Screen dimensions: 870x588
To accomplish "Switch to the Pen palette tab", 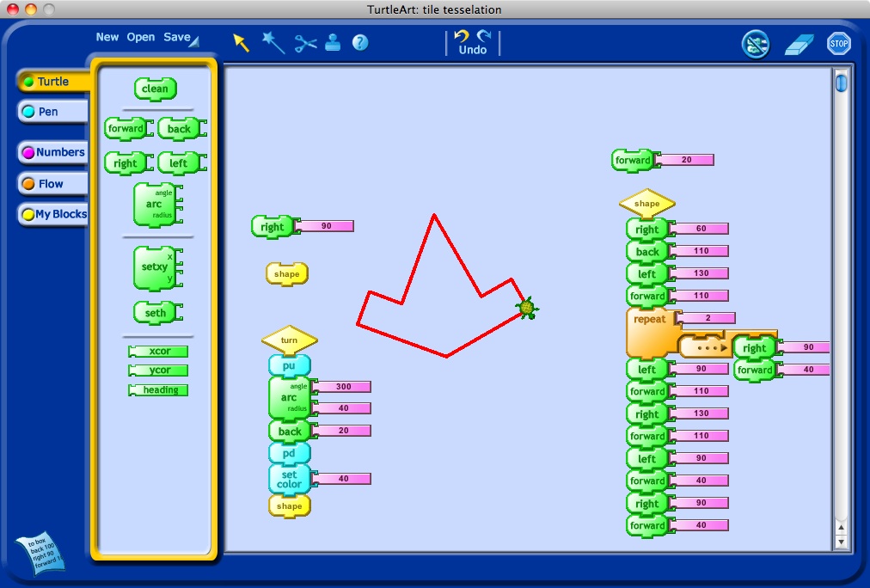I will (52, 112).
